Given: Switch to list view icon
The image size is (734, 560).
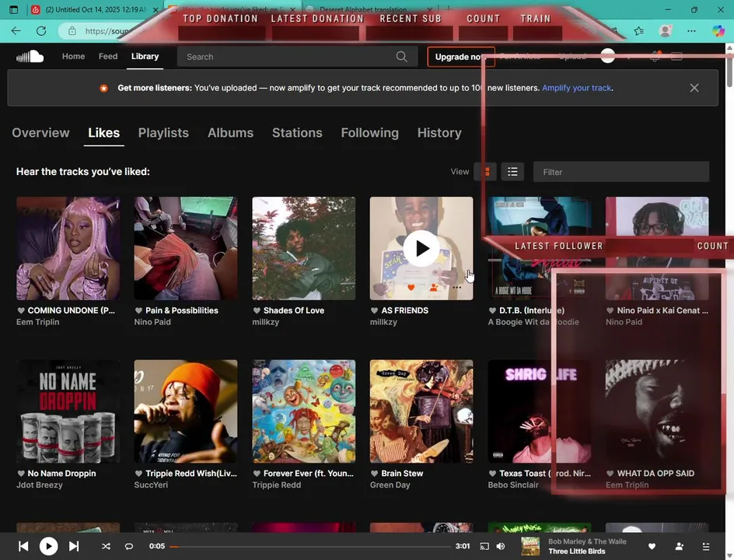Looking at the screenshot, I should point(512,172).
